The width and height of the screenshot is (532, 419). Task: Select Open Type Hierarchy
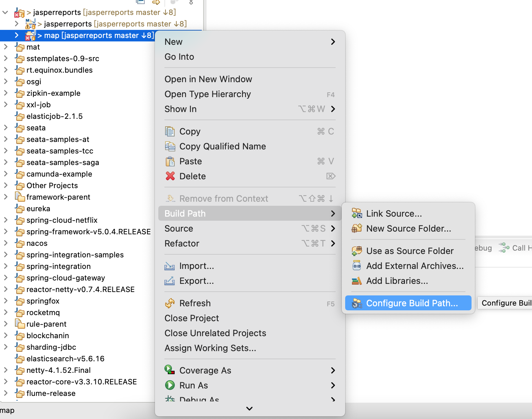pos(250,94)
